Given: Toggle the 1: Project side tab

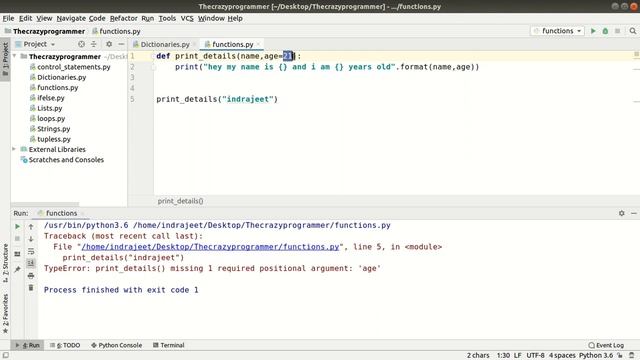Looking at the screenshot, I should [5, 59].
